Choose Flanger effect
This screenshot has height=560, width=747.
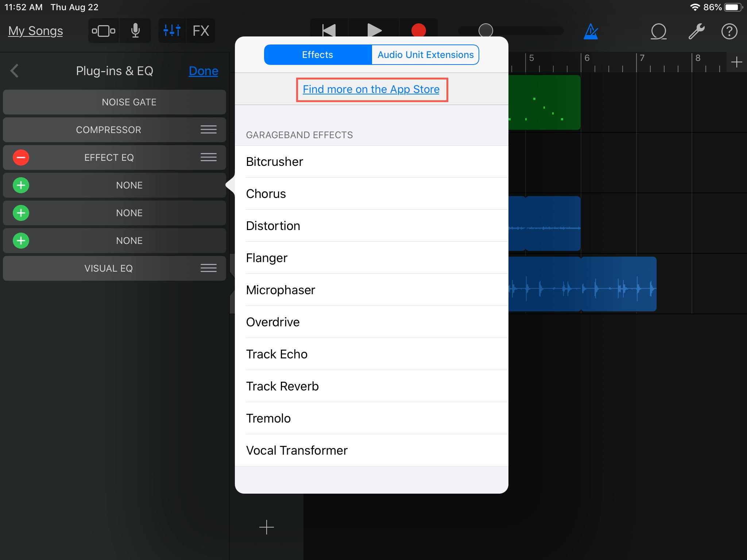(x=372, y=258)
